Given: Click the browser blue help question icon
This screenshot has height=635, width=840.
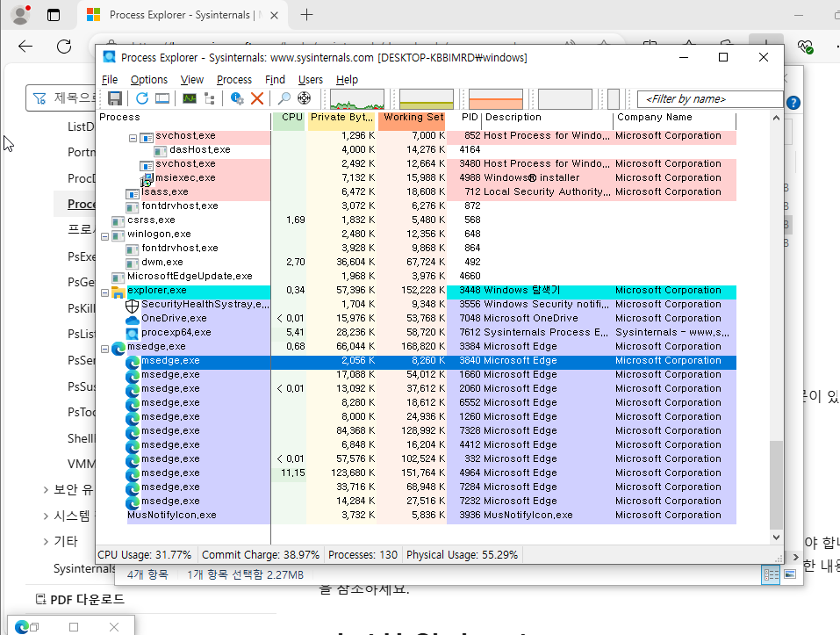Looking at the screenshot, I should 794,103.
